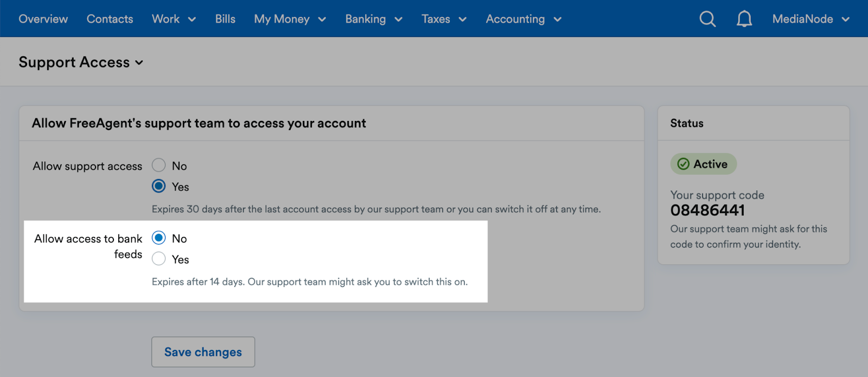
Task: Click 'Allow FreeAgent's support team' heading
Action: (199, 123)
